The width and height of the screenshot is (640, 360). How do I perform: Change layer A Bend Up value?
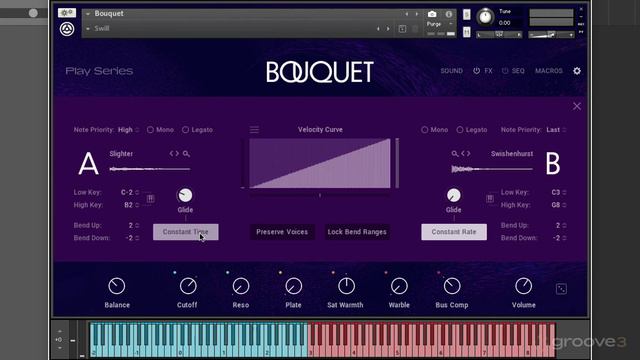[x=133, y=225]
